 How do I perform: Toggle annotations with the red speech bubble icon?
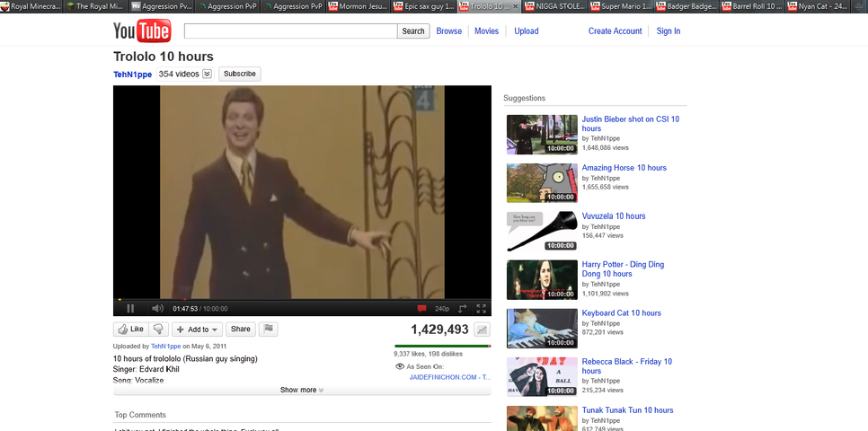(421, 309)
